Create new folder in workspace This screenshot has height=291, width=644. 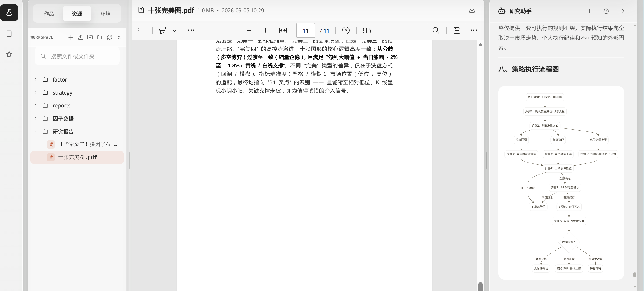100,37
